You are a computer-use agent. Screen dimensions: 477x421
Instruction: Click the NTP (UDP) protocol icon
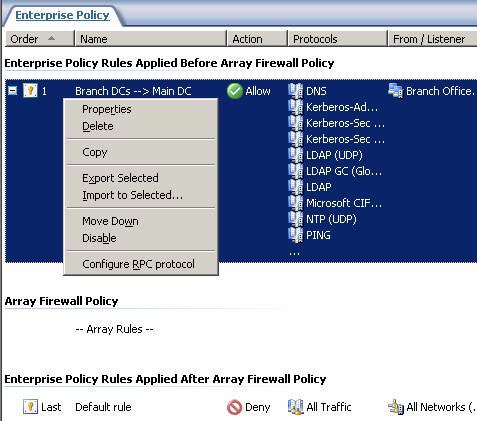295,219
